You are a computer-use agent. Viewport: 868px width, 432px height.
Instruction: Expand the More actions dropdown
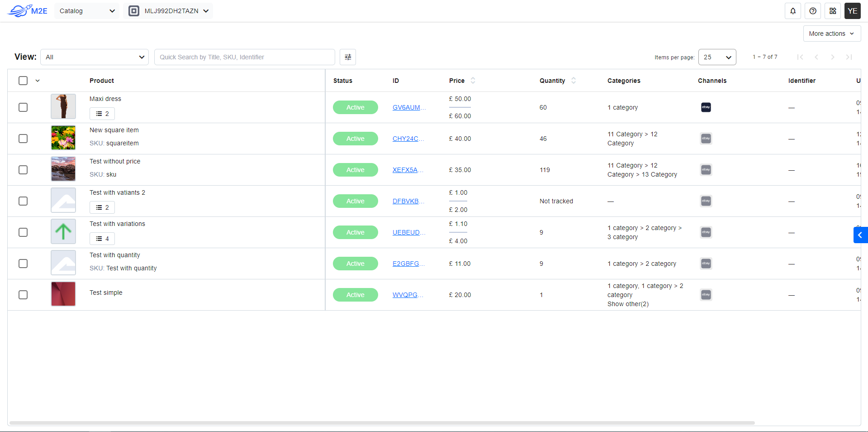tap(831, 34)
